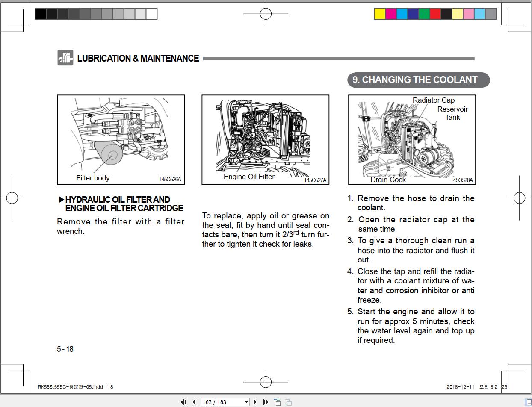The height and width of the screenshot is (407, 532).
Task: Jump to the last page with the rightmost arrow icon
Action: [266, 402]
